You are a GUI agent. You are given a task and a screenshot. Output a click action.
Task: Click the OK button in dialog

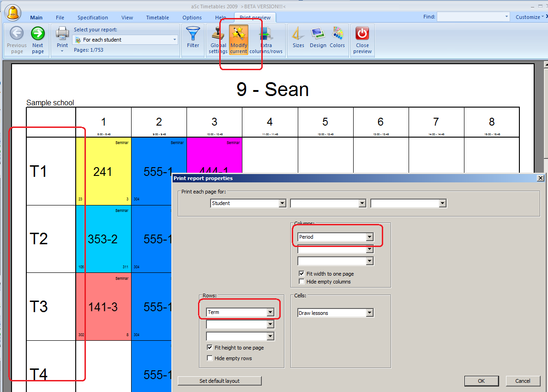(482, 381)
